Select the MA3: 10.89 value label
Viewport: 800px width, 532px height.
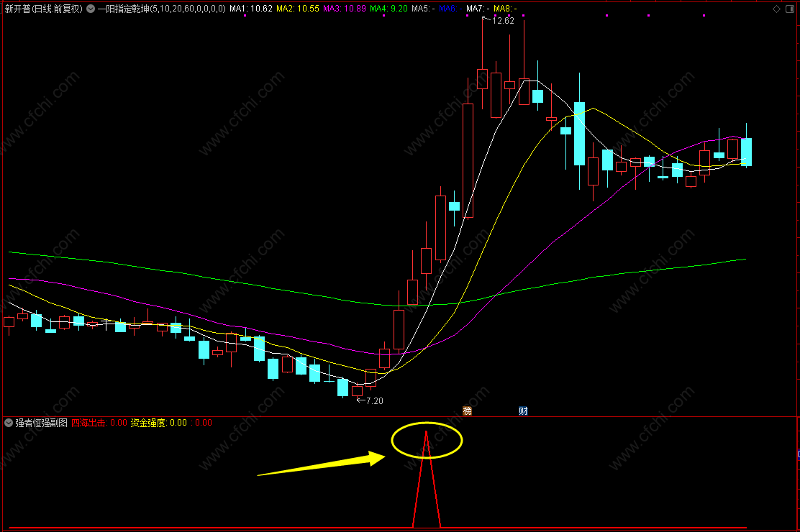click(x=345, y=9)
